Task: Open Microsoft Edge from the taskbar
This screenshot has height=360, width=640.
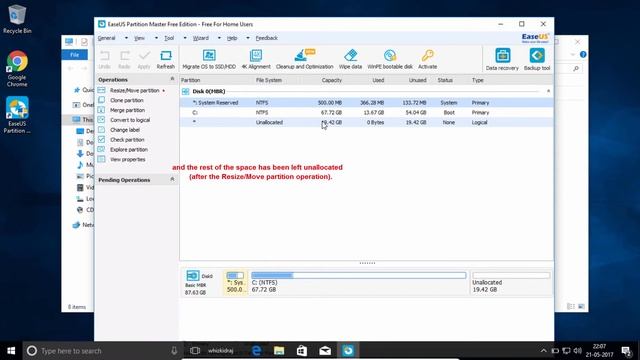Action: [x=256, y=351]
